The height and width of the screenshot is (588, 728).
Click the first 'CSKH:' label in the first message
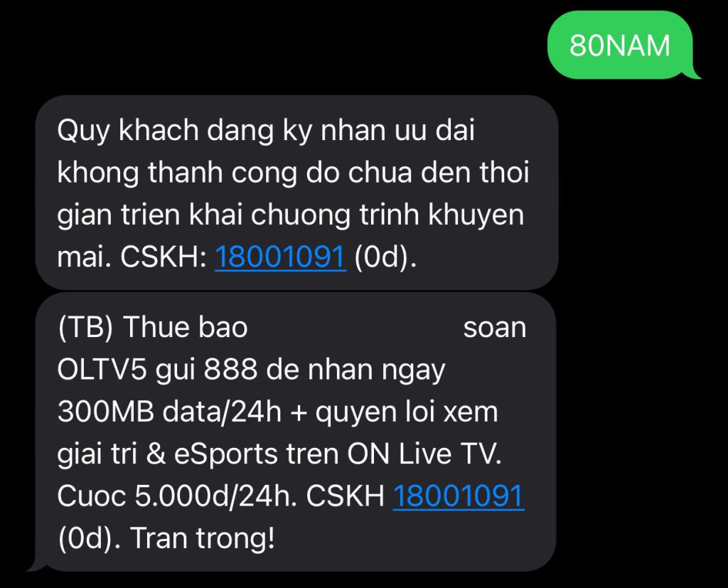[x=164, y=257]
